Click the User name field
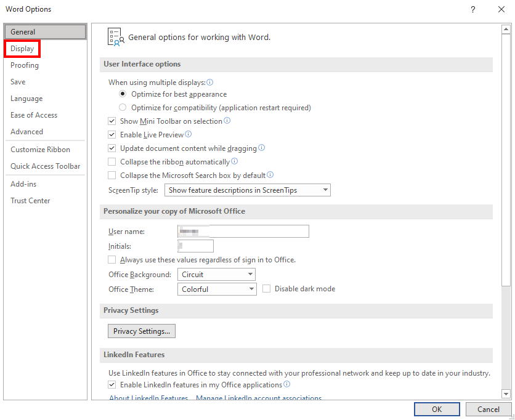The image size is (515, 420). click(243, 231)
